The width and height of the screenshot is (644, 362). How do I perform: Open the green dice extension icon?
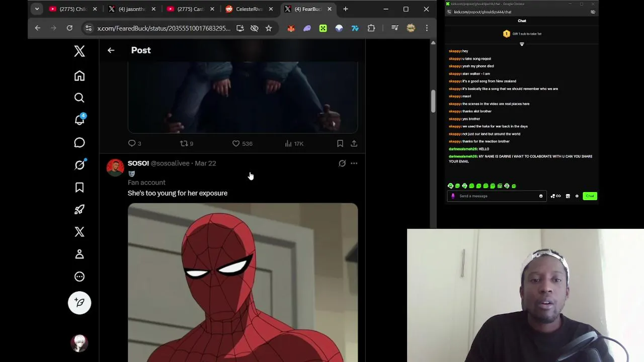323,28
